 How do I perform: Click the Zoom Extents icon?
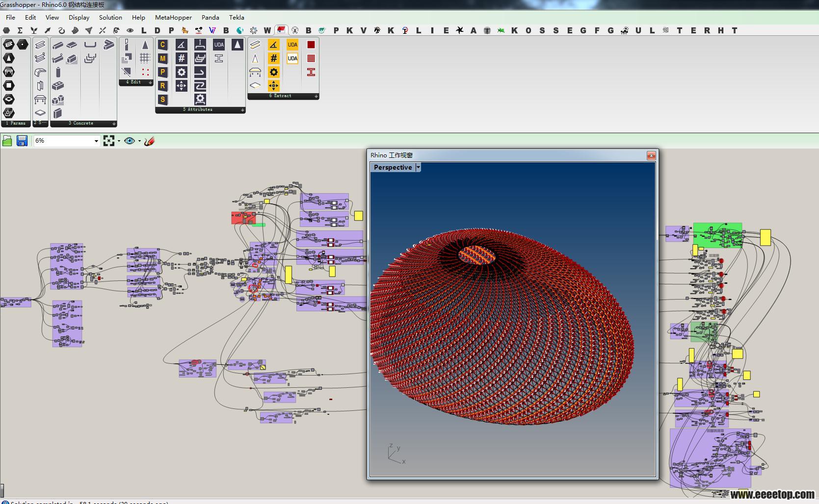109,141
